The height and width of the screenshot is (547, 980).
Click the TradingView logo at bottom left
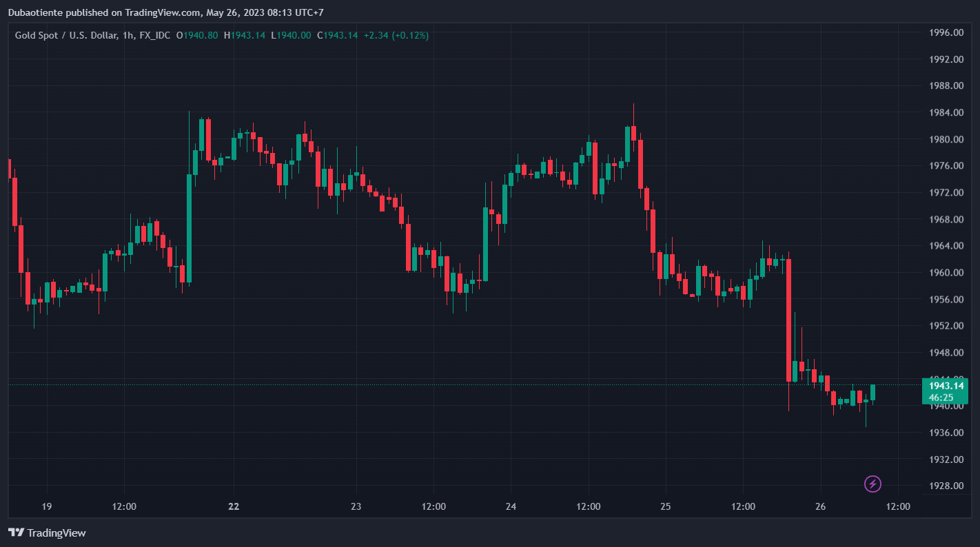click(47, 533)
